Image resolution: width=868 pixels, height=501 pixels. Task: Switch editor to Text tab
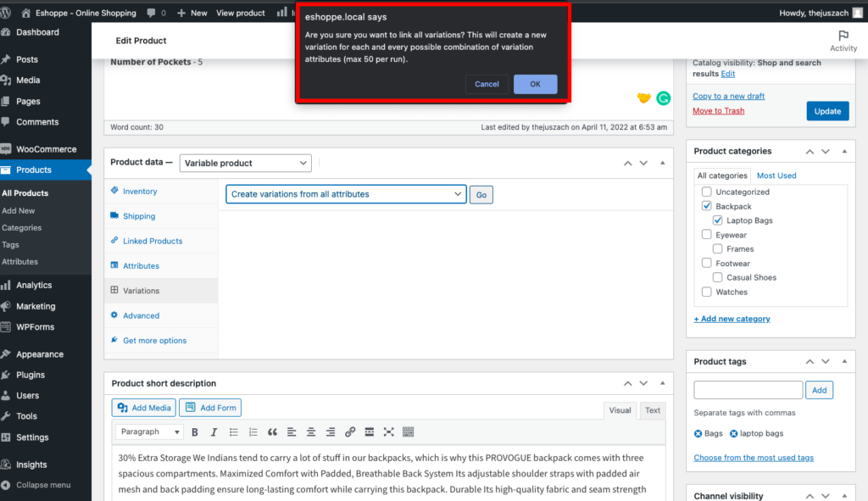pyautogui.click(x=652, y=410)
